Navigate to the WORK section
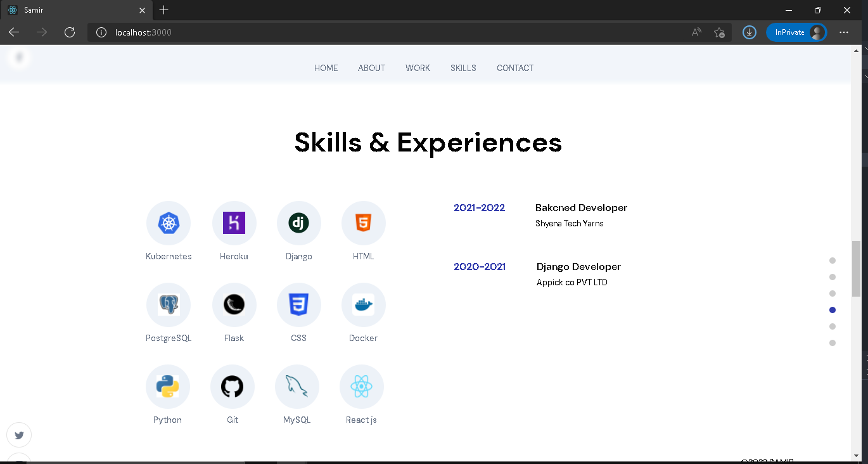The width and height of the screenshot is (868, 464). 418,68
